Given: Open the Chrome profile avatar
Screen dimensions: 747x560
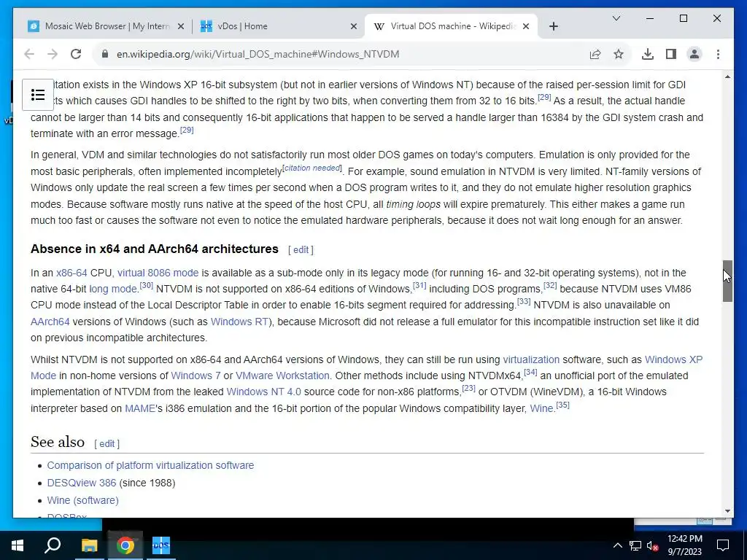Looking at the screenshot, I should point(694,54).
